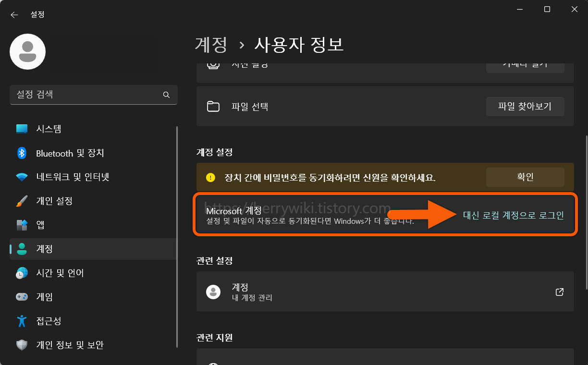Click 파일 찾아보기 to browse files
588x365 pixels.
(525, 106)
